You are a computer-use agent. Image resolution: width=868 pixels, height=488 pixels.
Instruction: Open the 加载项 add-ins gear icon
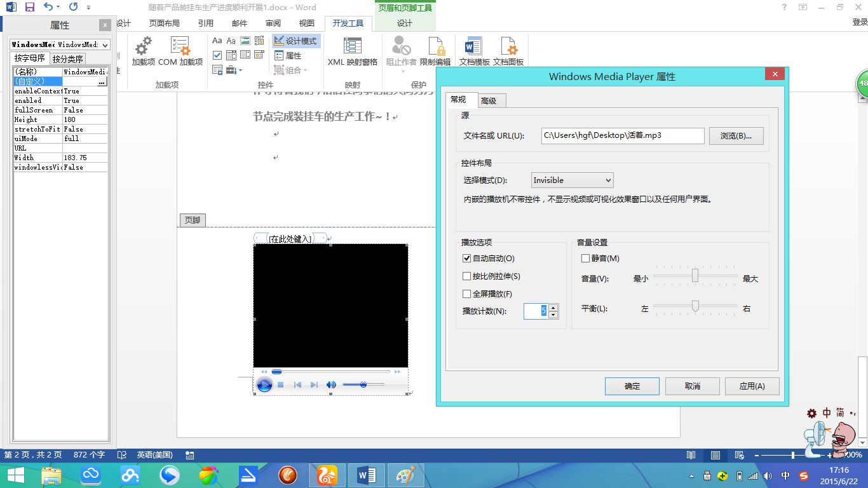[x=144, y=51]
